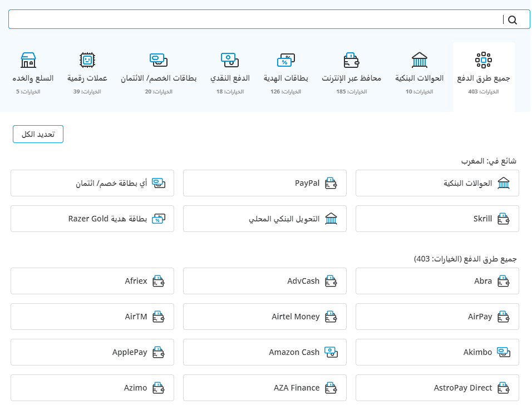532x405 pixels.
Task: Click the wallet icon next to PayPal
Action: 331,183
